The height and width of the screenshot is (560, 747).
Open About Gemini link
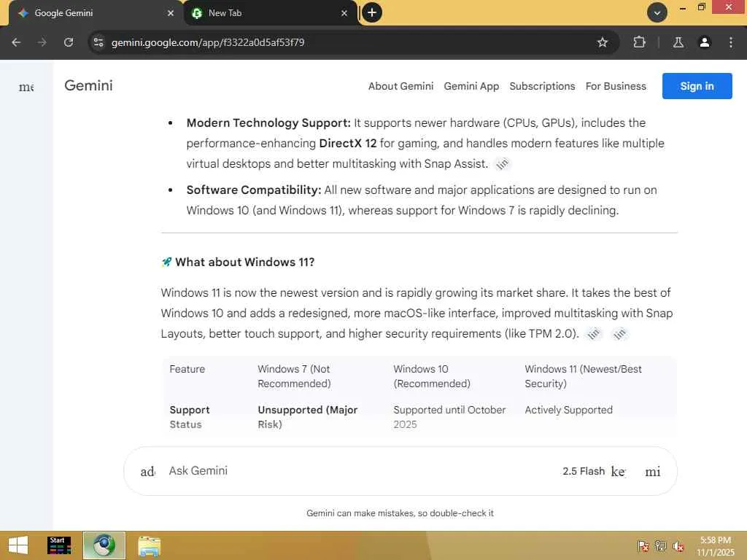pyautogui.click(x=400, y=86)
